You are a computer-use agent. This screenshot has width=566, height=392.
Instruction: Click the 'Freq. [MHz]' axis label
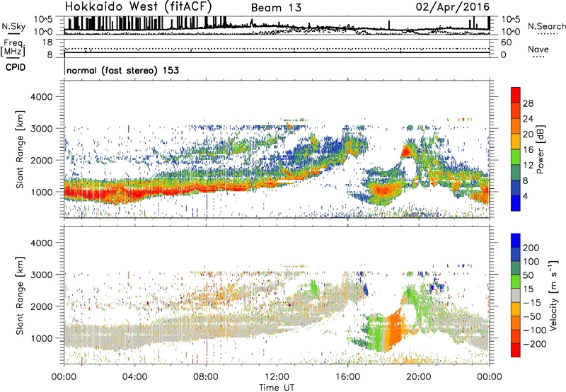(13, 48)
